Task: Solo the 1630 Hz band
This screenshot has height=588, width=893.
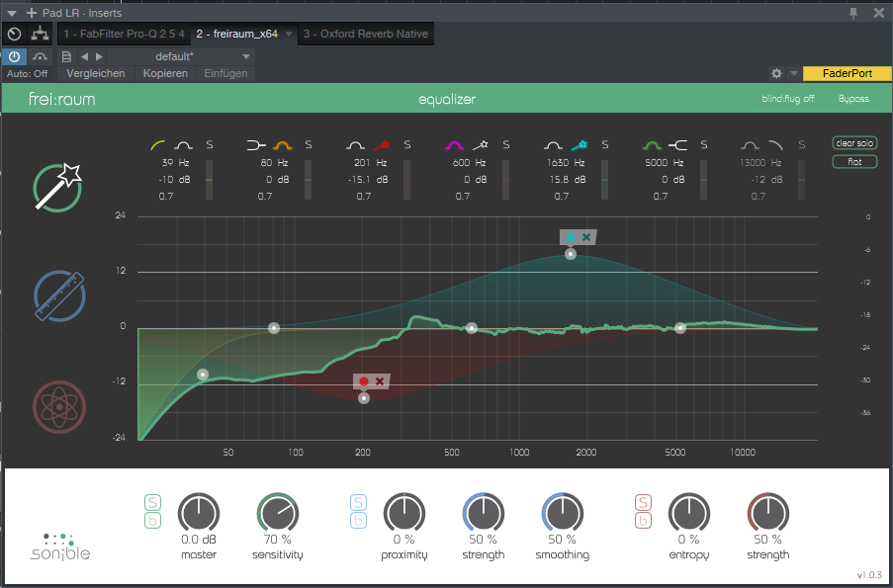Action: 605,145
